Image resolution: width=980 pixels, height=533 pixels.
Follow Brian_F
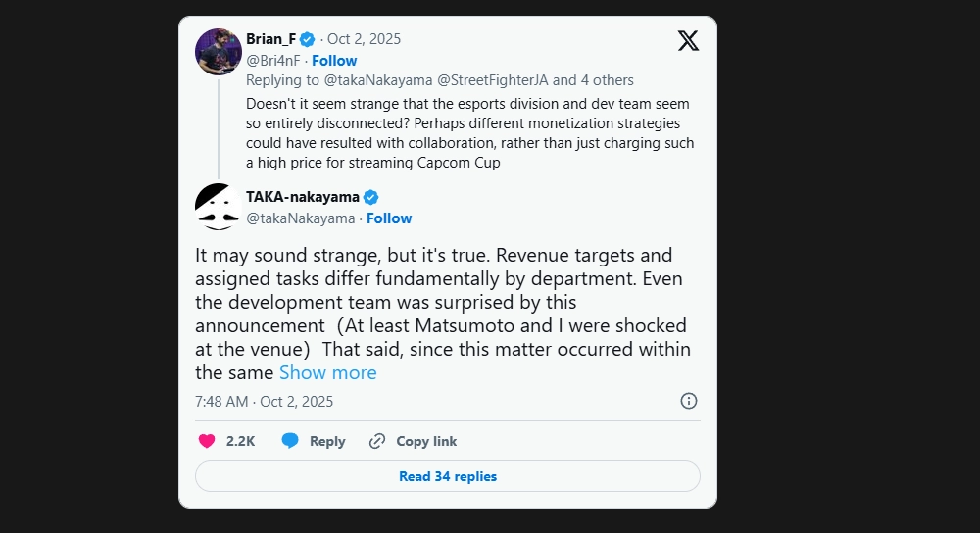click(x=334, y=61)
